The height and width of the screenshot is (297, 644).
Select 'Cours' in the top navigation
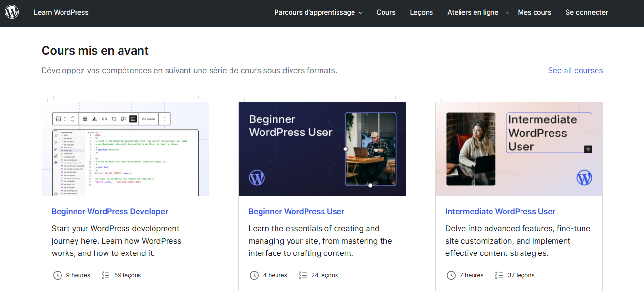(386, 12)
